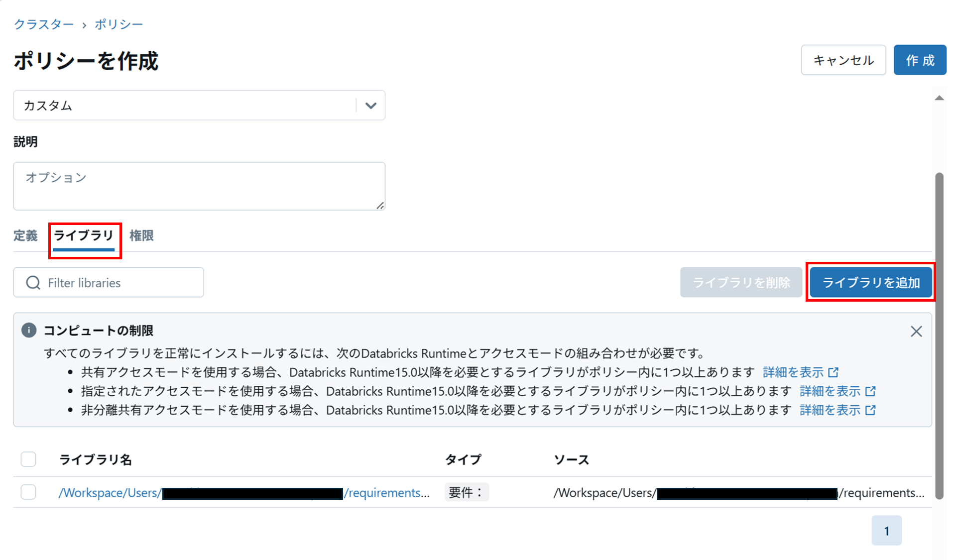Viewport: 953px width, 560px height.
Task: Check the requirements library row checkbox
Action: tap(28, 492)
